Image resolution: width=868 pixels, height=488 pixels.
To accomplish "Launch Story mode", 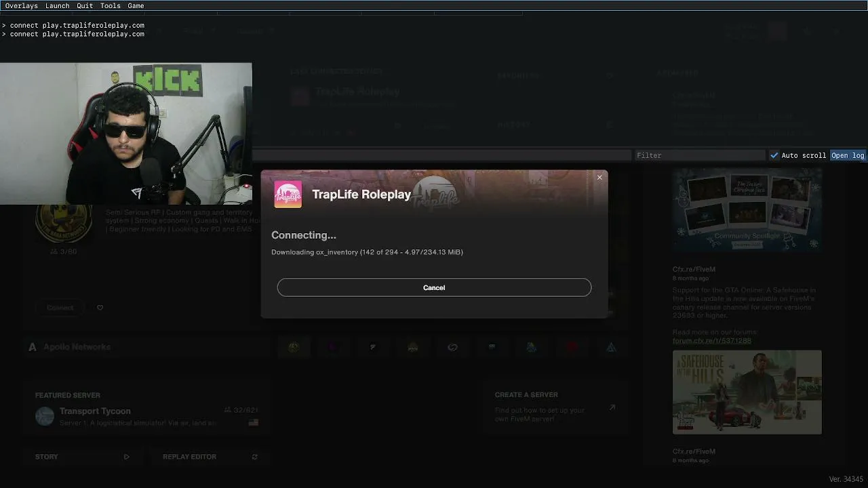I will click(x=82, y=457).
